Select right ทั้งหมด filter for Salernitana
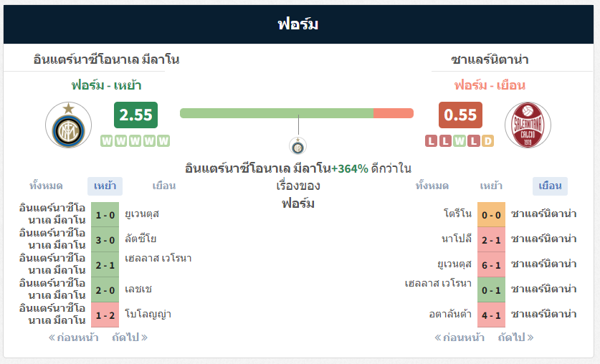The height and width of the screenshot is (364, 600). [x=432, y=186]
